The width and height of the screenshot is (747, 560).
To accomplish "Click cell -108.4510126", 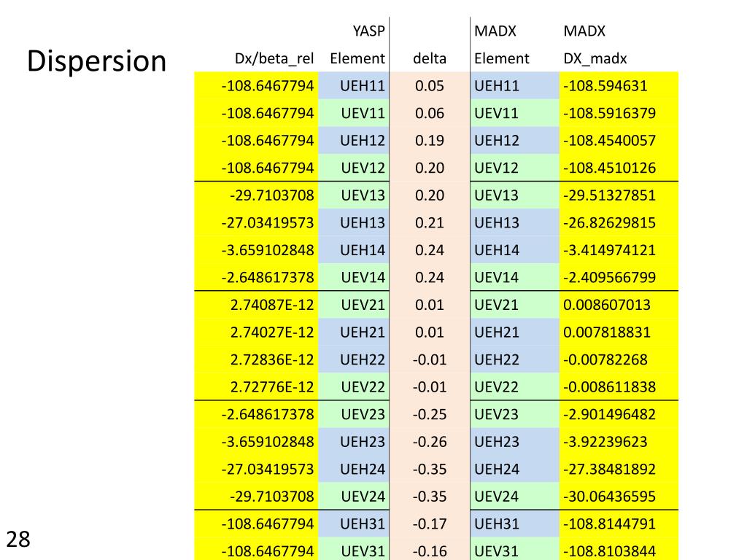I will (x=609, y=168).
